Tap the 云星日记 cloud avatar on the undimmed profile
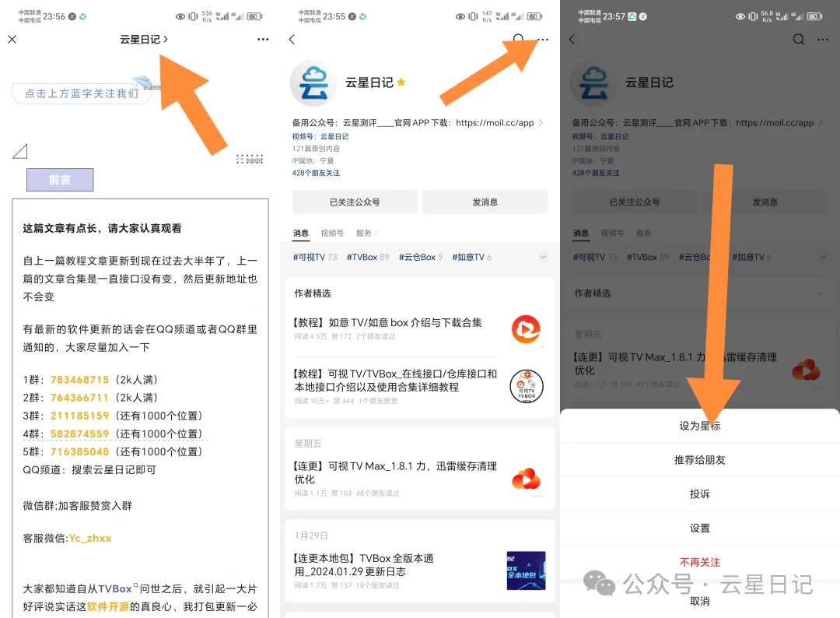Viewport: 840px width, 618px height. click(x=314, y=83)
